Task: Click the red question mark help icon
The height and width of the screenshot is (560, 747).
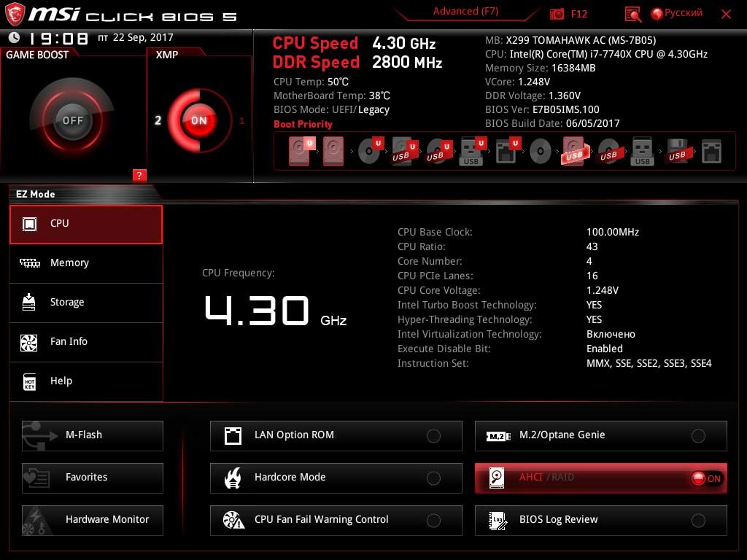Action: tap(139, 175)
